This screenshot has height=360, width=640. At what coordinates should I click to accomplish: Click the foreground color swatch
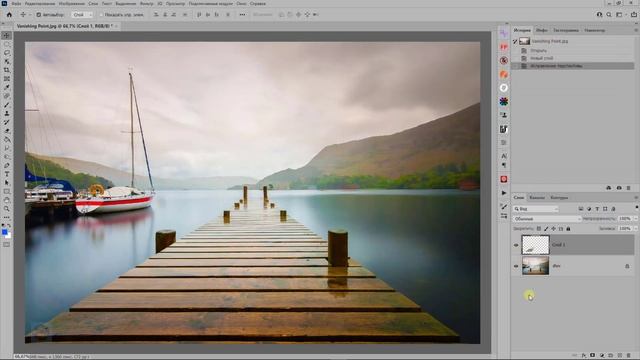coord(4,232)
